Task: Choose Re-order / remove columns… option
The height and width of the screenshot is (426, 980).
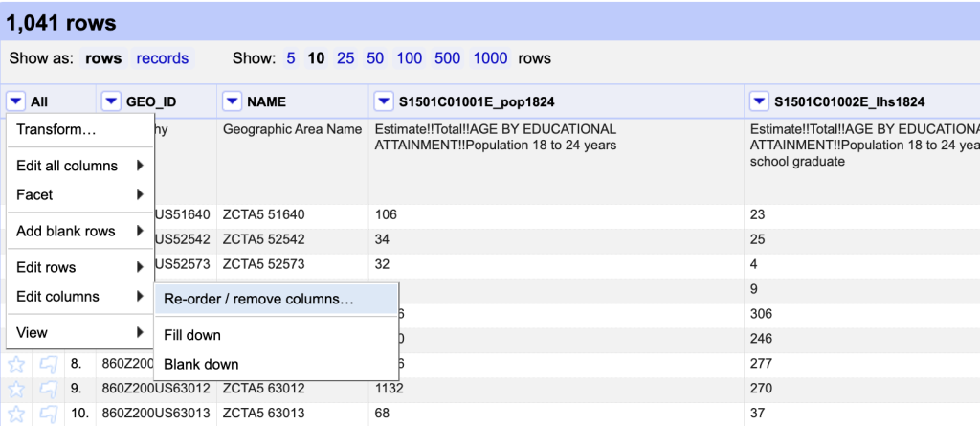Action: [x=258, y=299]
